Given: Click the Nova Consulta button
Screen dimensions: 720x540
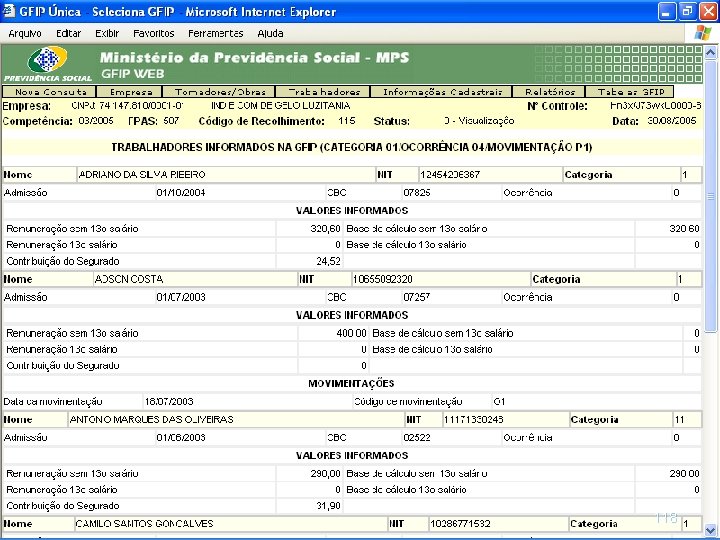Looking at the screenshot, I should (x=50, y=92).
